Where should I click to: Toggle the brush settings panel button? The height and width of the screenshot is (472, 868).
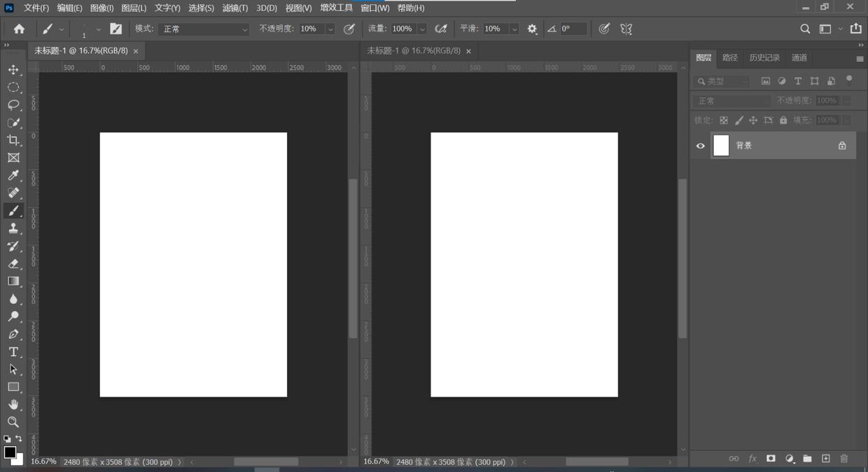pos(116,29)
